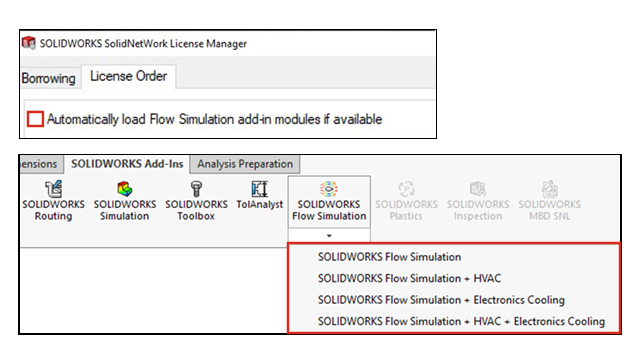Switch to the Analysis Preparation tab

(x=245, y=164)
